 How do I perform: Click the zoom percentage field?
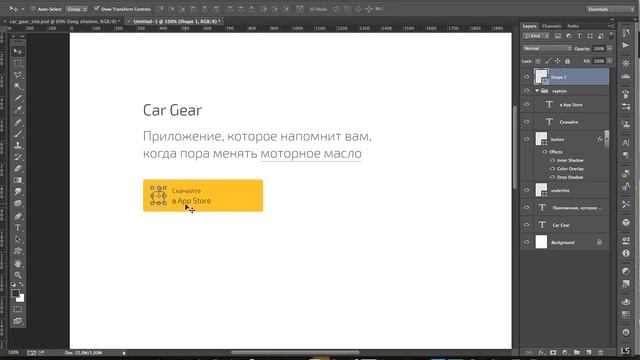point(13,353)
